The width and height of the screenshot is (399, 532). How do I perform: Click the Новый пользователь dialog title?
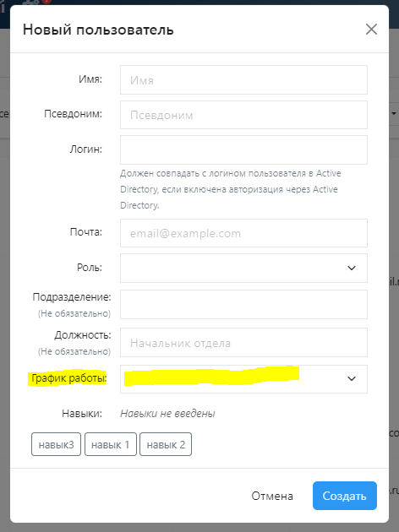pos(98,30)
